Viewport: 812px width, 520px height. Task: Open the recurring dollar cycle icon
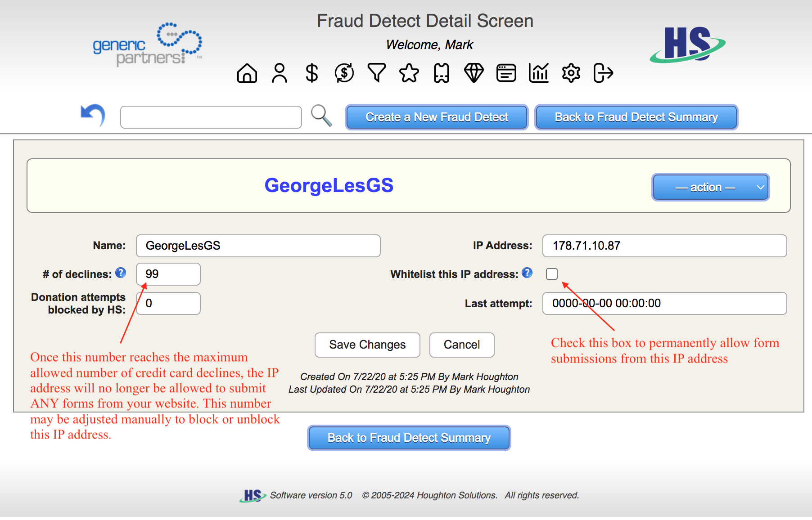(x=344, y=73)
